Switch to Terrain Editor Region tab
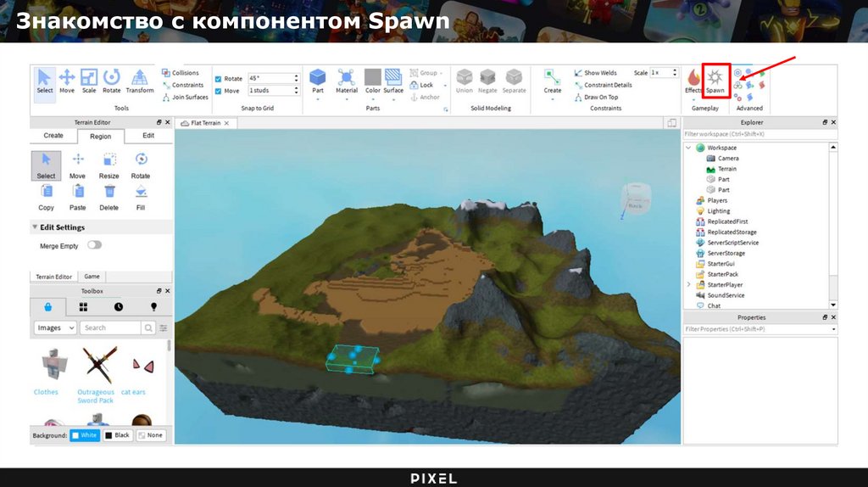This screenshot has height=487, width=868. click(100, 137)
